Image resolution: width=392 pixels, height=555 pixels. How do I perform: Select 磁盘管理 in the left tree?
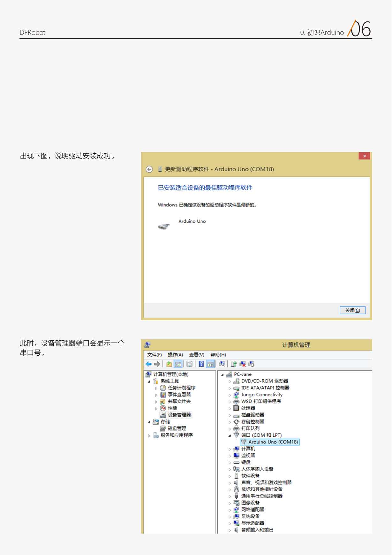tap(177, 428)
